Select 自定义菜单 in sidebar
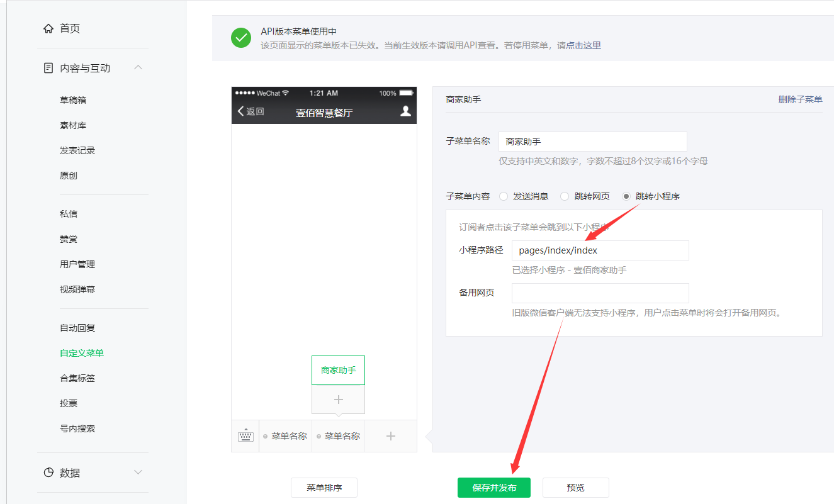 point(82,353)
